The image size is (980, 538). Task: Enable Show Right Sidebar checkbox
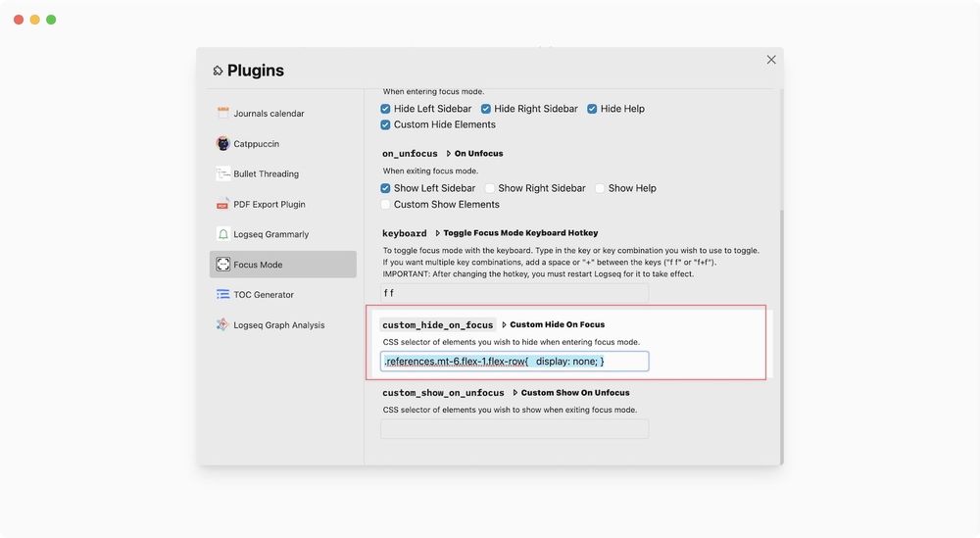(490, 188)
